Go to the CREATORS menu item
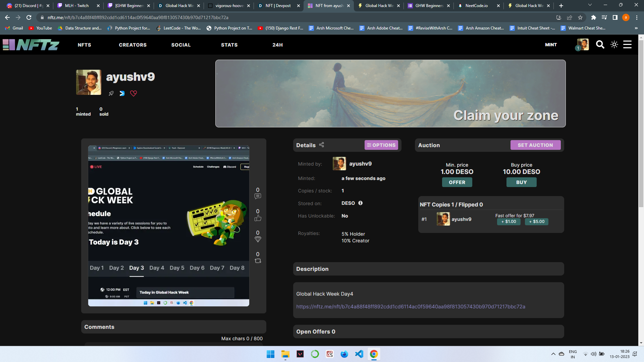644x362 pixels. point(132,45)
